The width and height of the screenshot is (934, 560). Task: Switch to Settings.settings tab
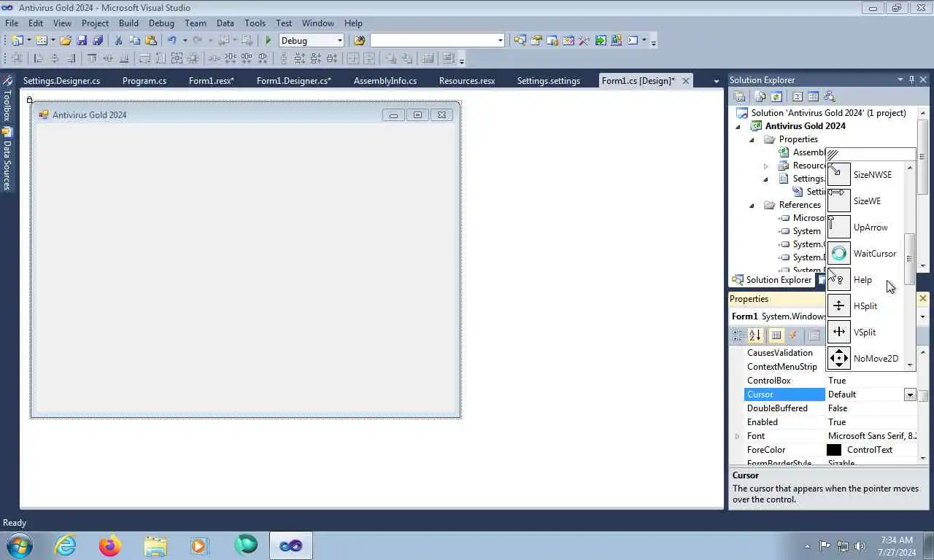pos(549,81)
